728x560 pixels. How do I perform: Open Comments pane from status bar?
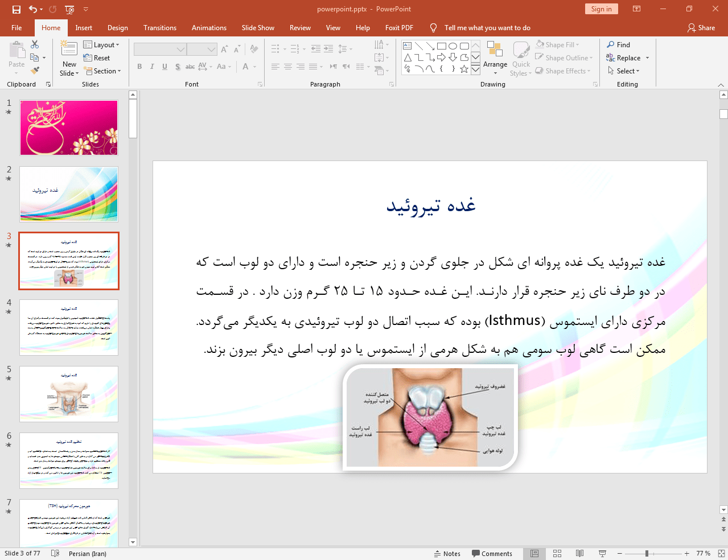pyautogui.click(x=492, y=554)
